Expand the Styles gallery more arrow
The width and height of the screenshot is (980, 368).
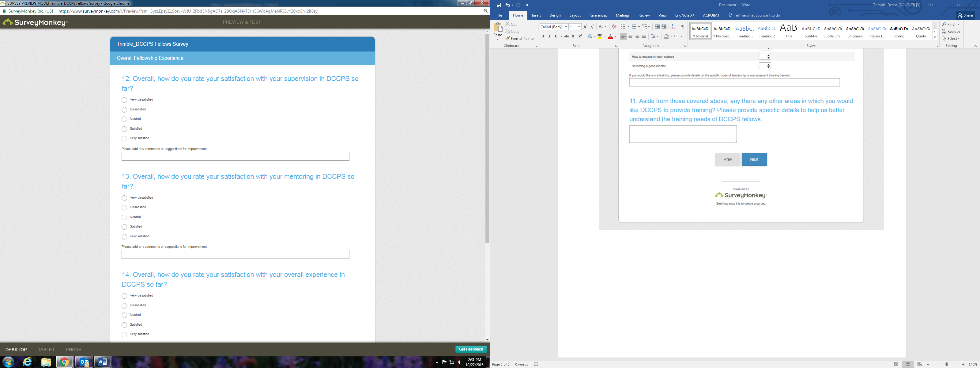(x=935, y=37)
